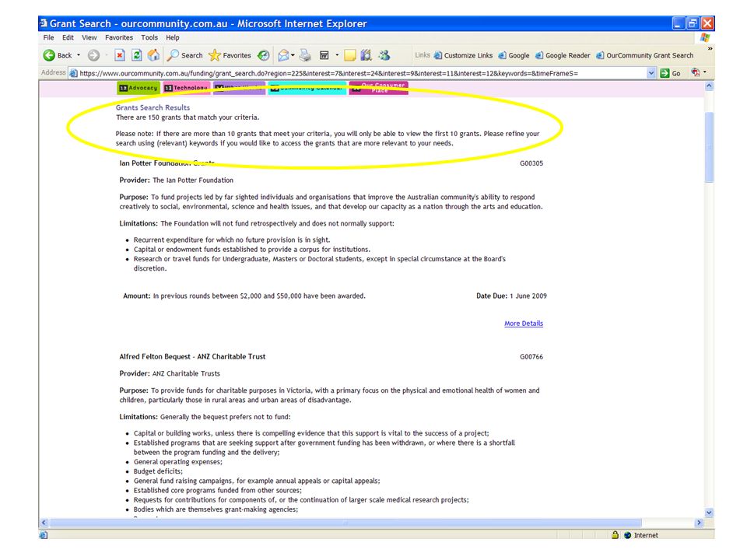Image resolution: width=747 pixels, height=560 pixels.
Task: Click the status bar padlock icon
Action: (615, 535)
